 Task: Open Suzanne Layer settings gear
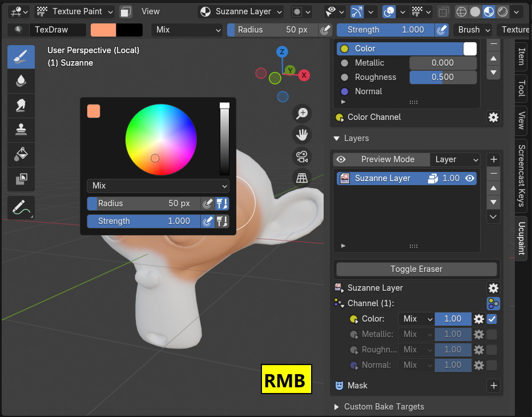(x=493, y=288)
